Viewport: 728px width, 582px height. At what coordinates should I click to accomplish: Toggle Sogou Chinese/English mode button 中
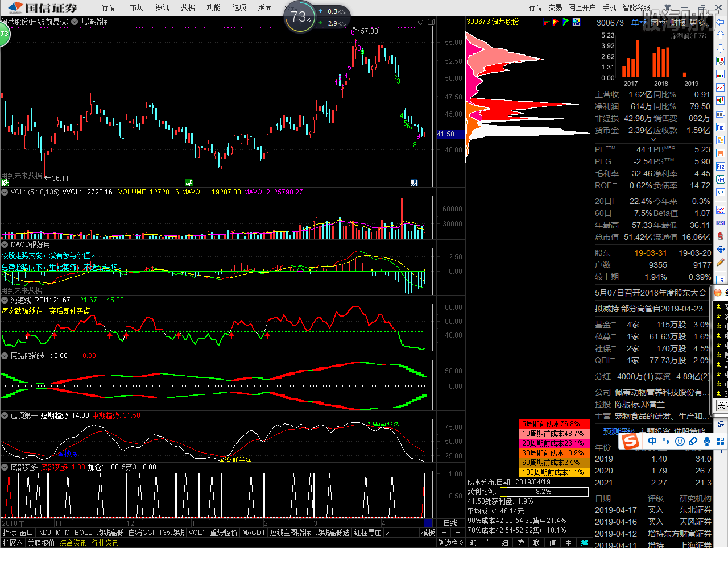pos(652,441)
